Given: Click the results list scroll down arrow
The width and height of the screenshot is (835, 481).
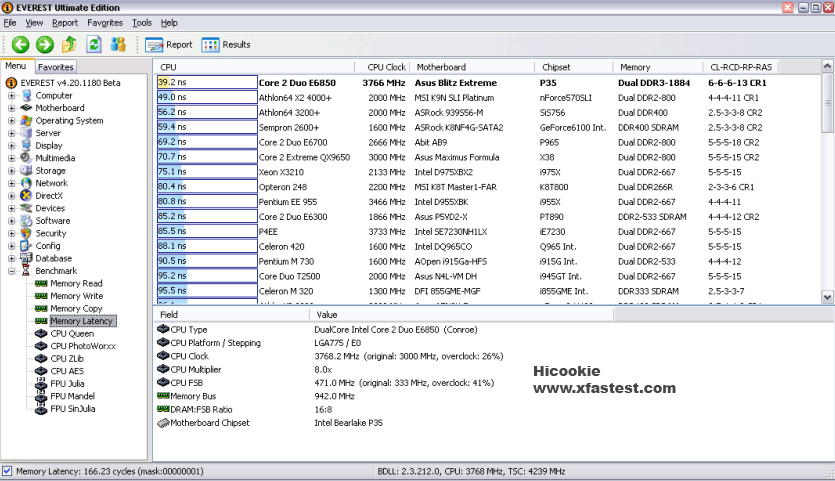Looking at the screenshot, I should coord(827,297).
